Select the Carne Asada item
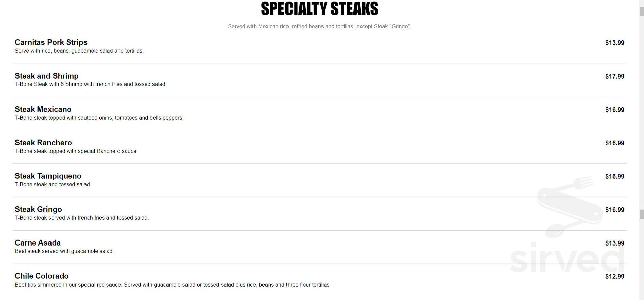This screenshot has height=300, width=644. point(38,243)
